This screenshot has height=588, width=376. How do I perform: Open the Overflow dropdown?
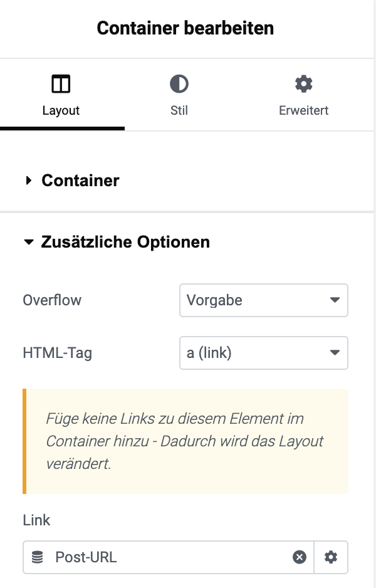[x=264, y=300]
